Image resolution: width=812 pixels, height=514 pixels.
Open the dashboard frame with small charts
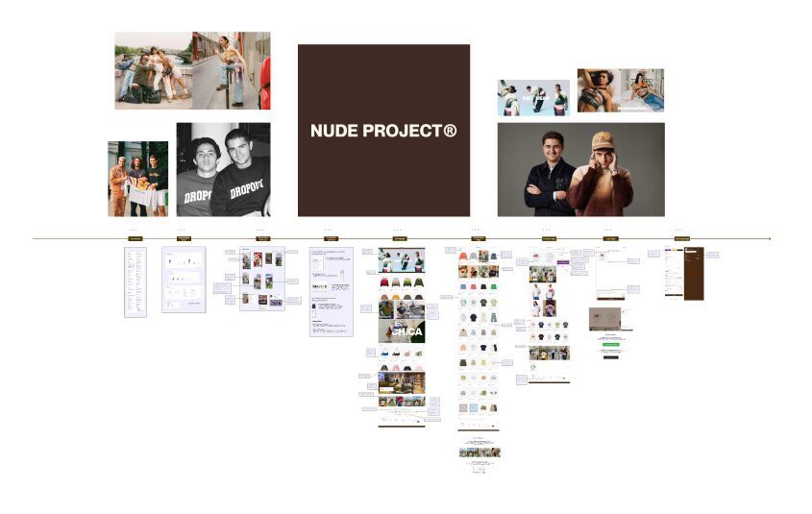(x=184, y=280)
